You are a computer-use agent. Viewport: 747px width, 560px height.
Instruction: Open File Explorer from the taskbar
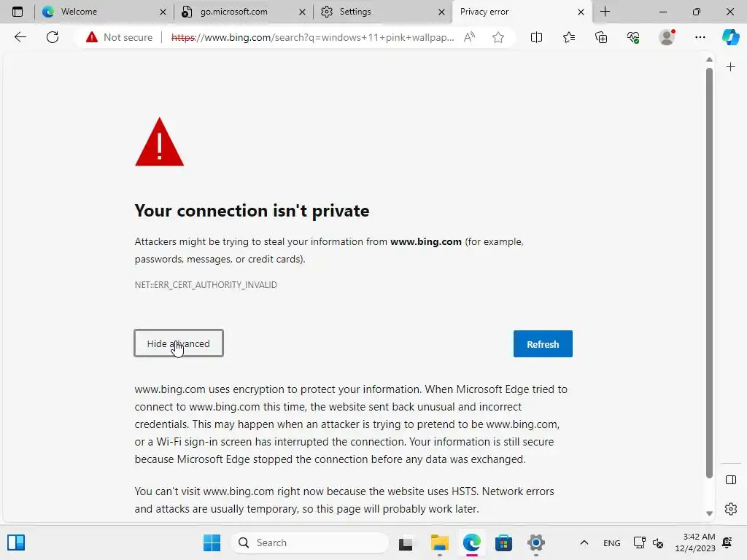pos(439,542)
